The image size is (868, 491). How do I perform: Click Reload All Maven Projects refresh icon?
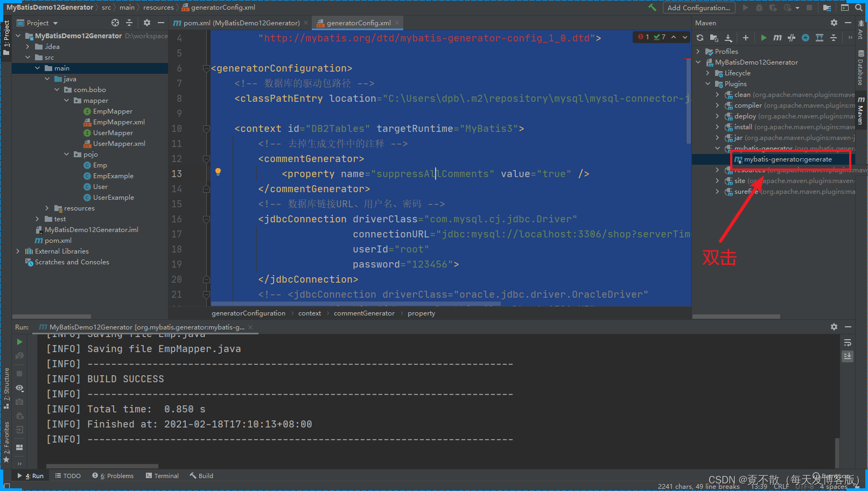pyautogui.click(x=699, y=38)
